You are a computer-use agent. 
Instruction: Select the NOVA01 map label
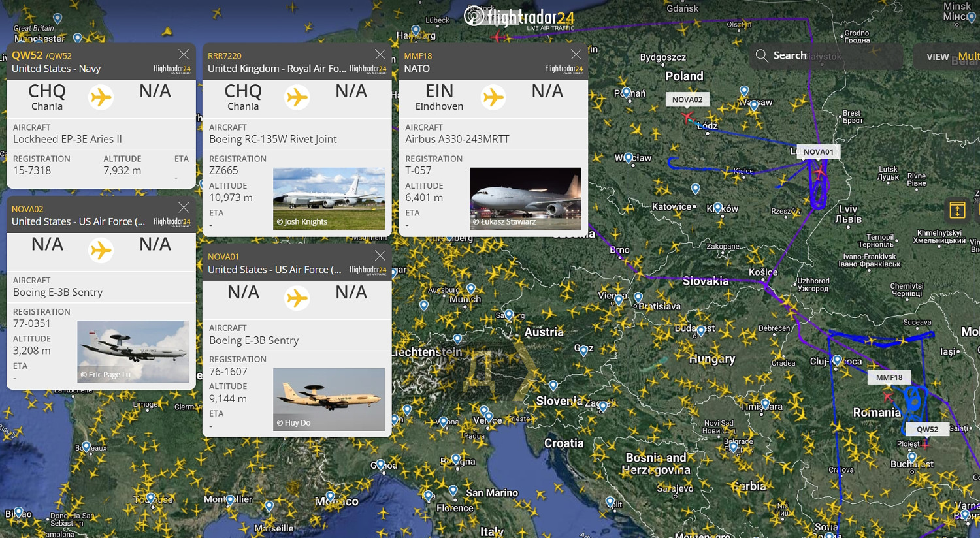point(818,151)
